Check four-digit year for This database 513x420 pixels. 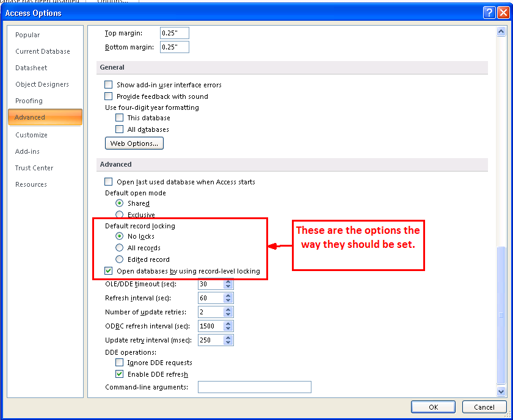(x=120, y=117)
